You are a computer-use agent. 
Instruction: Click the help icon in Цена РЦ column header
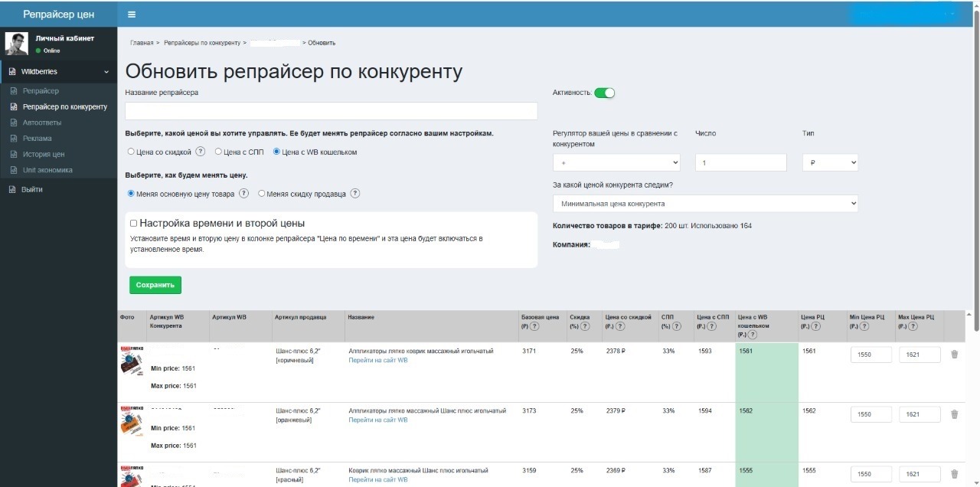pyautogui.click(x=815, y=326)
